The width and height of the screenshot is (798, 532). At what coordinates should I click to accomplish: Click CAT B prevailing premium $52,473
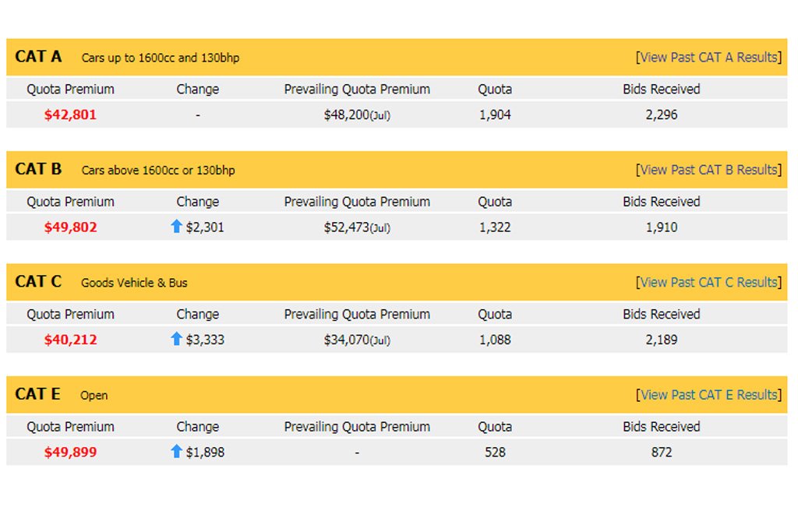(x=357, y=227)
